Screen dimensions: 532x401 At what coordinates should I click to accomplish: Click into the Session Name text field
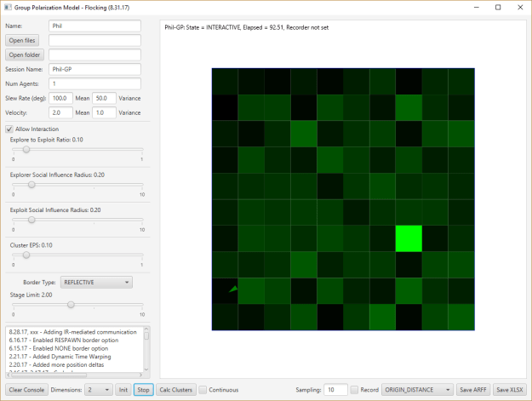[x=94, y=69]
